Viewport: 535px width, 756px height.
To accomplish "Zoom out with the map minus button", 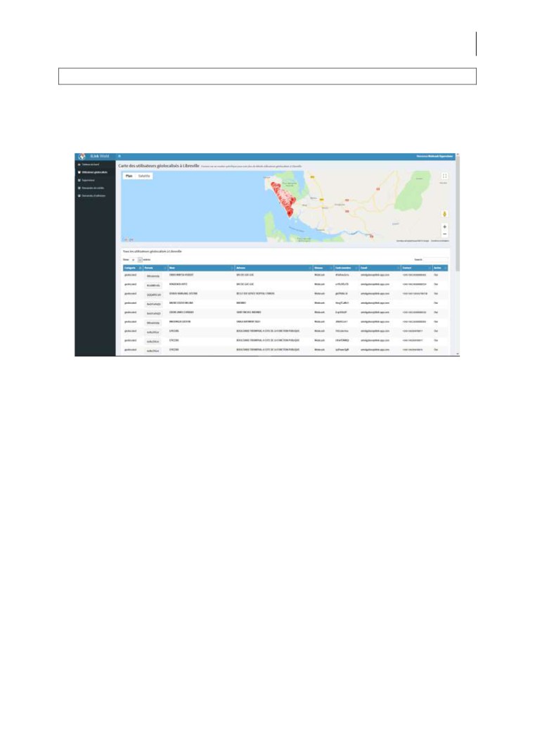I will [444, 233].
